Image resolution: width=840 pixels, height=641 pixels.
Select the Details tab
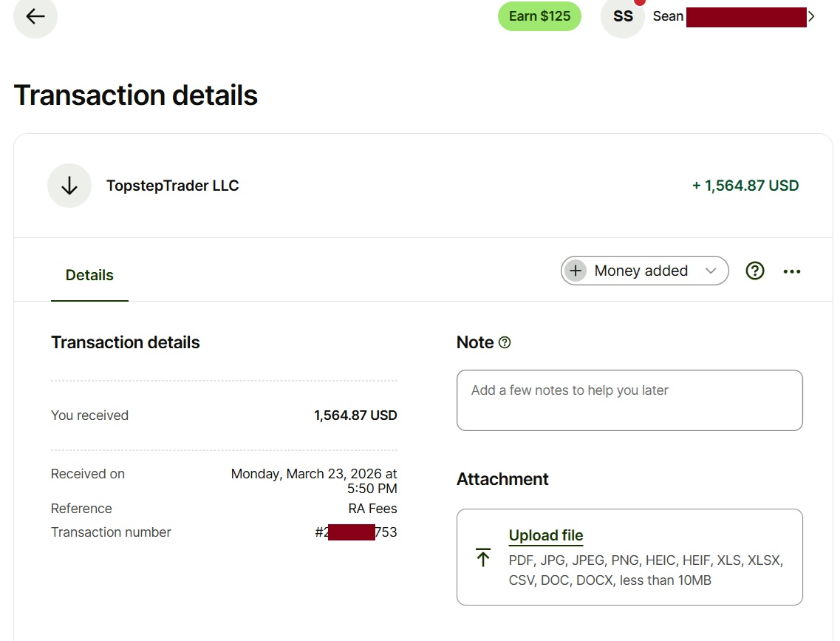point(89,276)
